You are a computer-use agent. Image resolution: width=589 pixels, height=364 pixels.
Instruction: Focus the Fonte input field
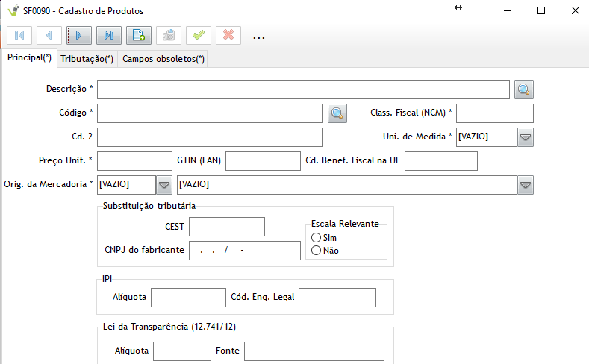[314, 351]
